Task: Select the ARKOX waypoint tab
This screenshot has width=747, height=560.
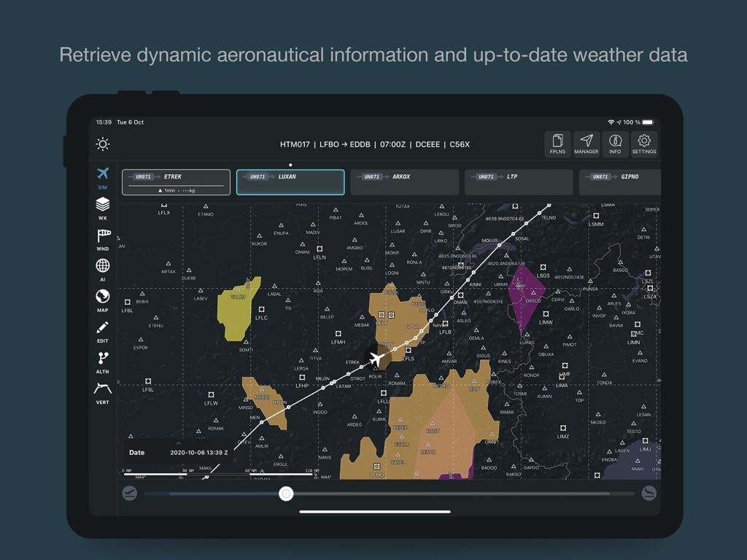Action: 404,182
